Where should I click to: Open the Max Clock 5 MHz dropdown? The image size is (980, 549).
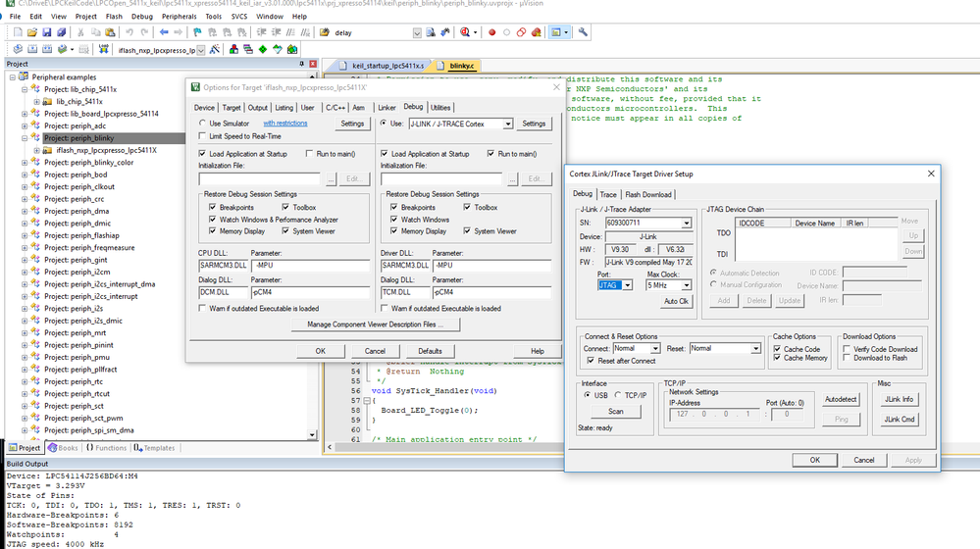(668, 285)
